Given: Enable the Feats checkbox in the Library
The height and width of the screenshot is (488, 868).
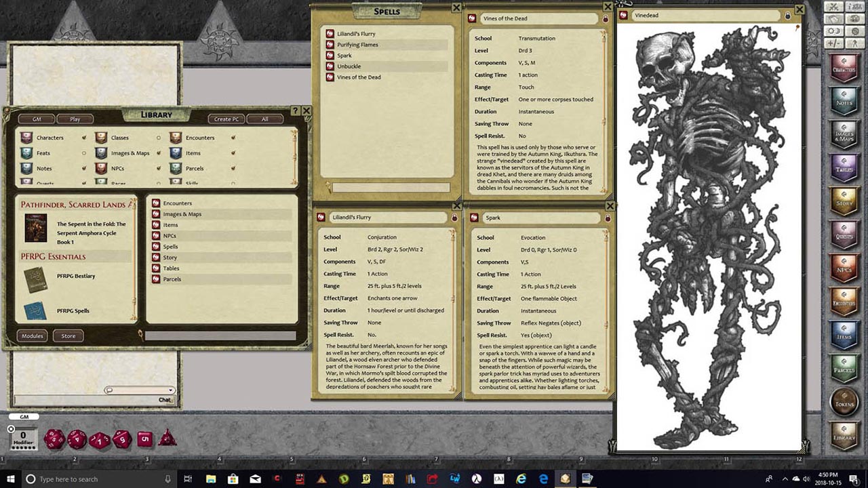Looking at the screenshot, I should coord(83,152).
